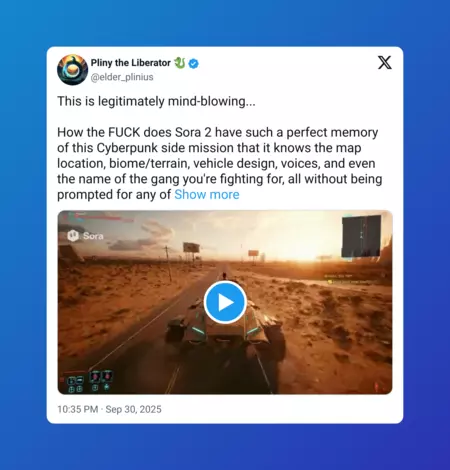Click the blue verified badge
The image size is (450, 470).
click(x=194, y=63)
